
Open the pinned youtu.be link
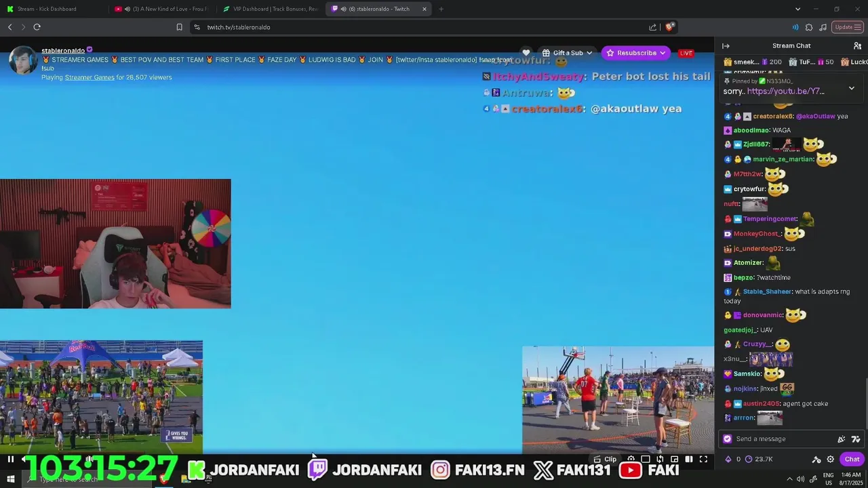pyautogui.click(x=785, y=91)
